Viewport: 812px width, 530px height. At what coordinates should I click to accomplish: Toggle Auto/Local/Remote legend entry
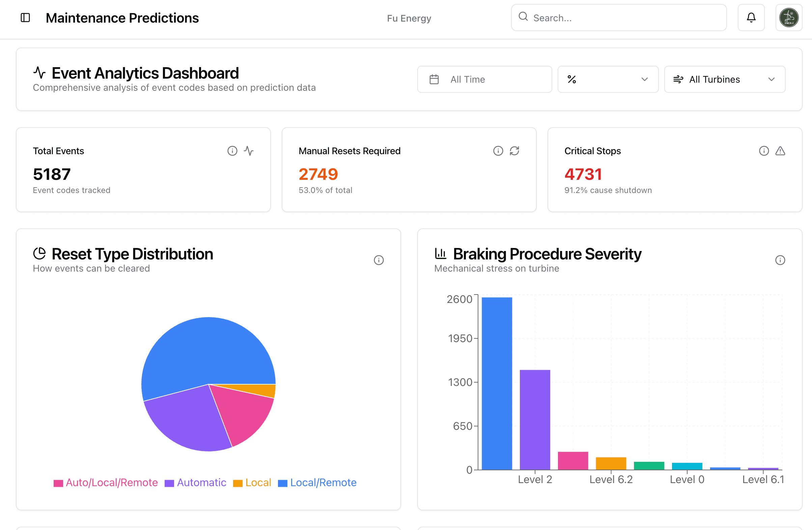[106, 482]
